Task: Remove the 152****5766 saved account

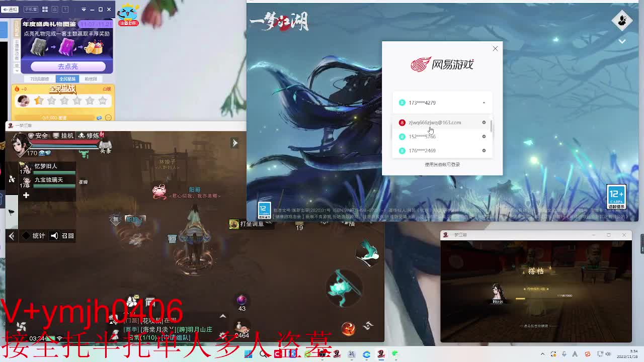Action: point(484,137)
